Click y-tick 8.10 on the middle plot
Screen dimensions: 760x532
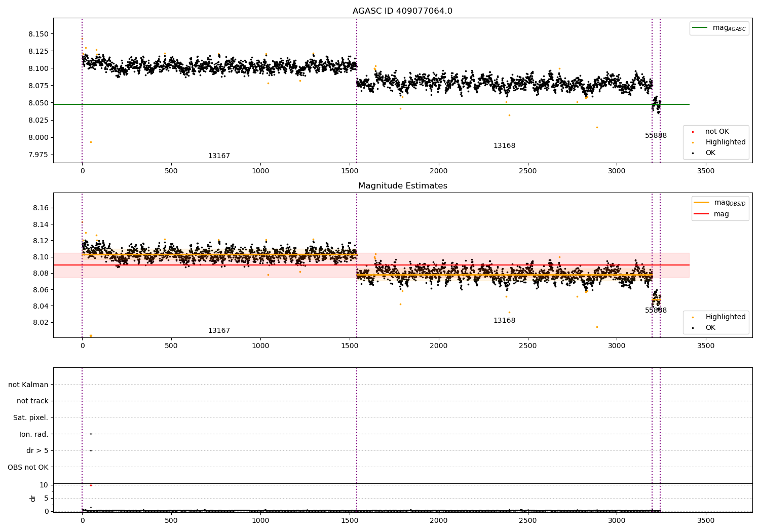click(x=41, y=257)
